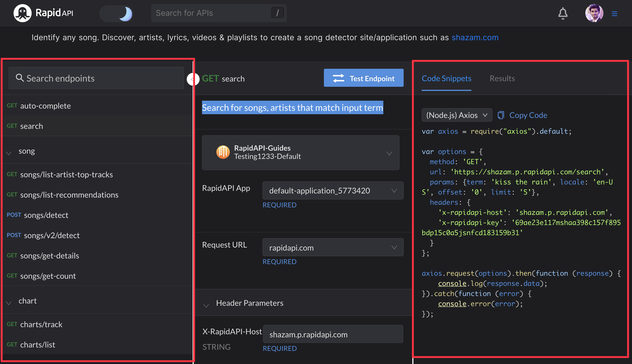
Task: Collapse the chart endpoint group
Action: coord(9,303)
